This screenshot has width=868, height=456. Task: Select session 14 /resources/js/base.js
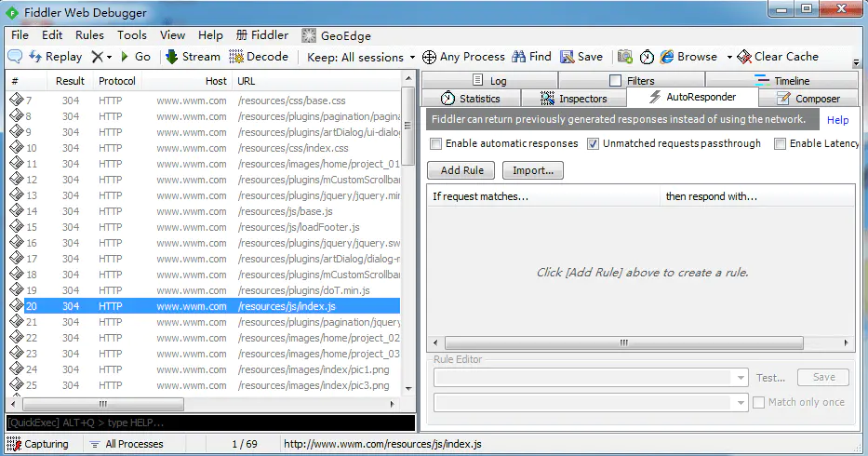[x=204, y=211]
